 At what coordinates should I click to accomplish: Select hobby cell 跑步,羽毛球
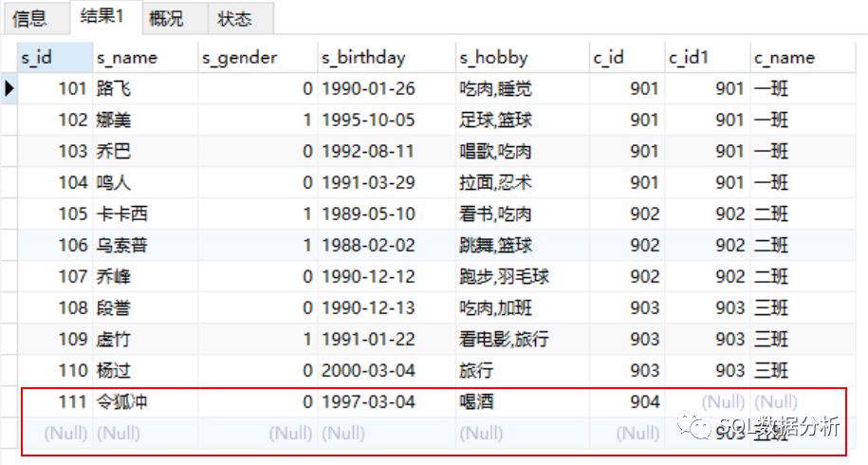pyautogui.click(x=522, y=276)
